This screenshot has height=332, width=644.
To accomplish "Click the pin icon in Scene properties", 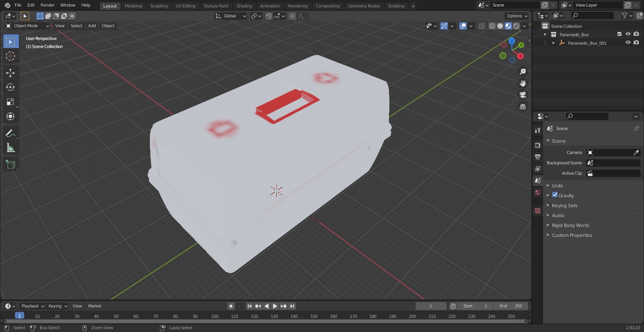I will (x=636, y=128).
